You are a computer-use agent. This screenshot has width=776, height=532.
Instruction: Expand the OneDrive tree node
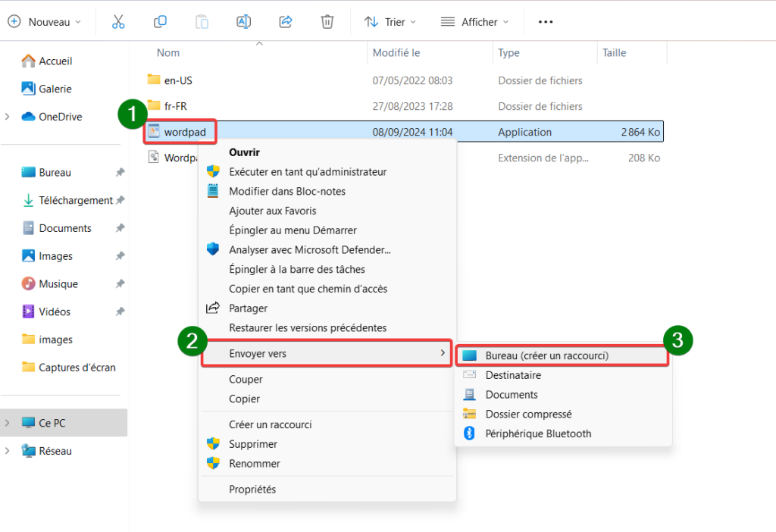[x=7, y=117]
